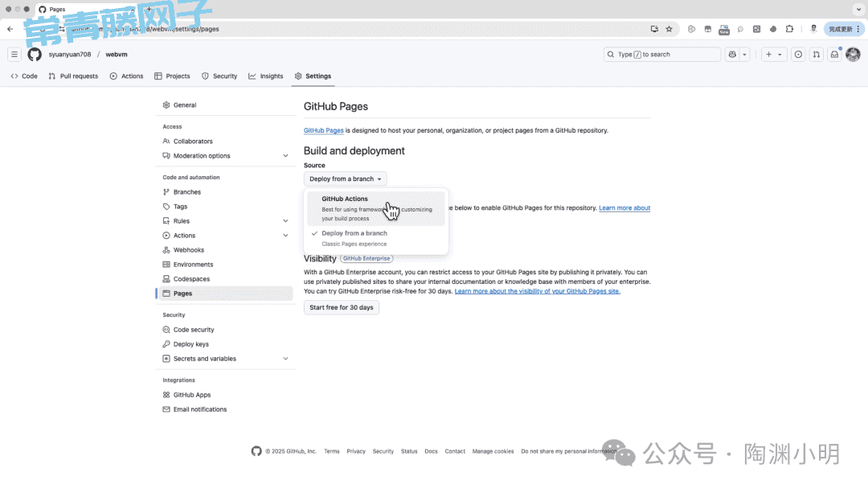
Task: Open Webhooks settings in the sidebar
Action: [226, 250]
